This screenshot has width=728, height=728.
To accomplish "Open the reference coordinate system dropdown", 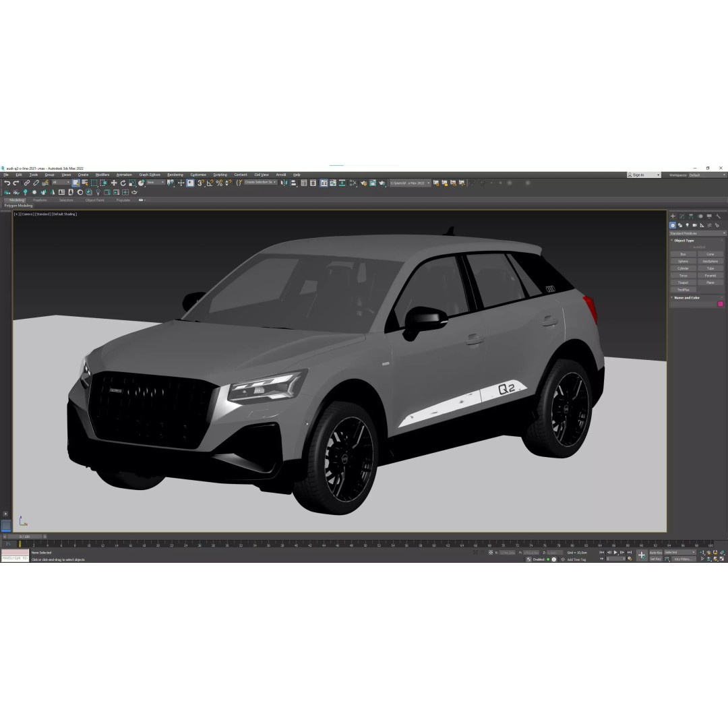I will tap(156, 183).
